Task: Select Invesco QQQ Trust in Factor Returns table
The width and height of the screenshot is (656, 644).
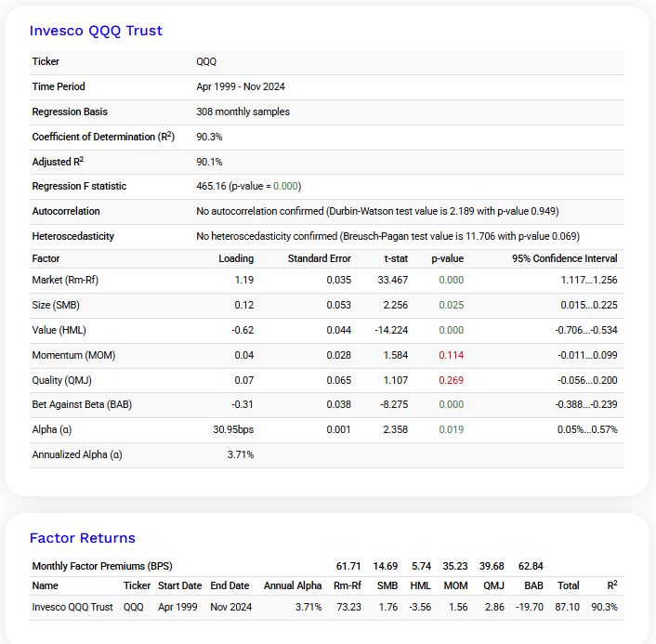Action: point(72,607)
